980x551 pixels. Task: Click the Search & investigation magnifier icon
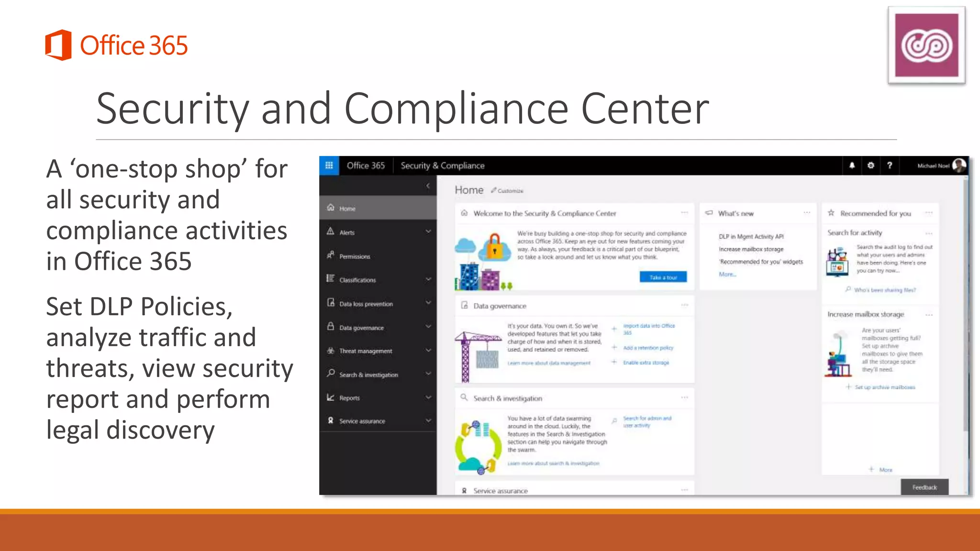(x=331, y=373)
